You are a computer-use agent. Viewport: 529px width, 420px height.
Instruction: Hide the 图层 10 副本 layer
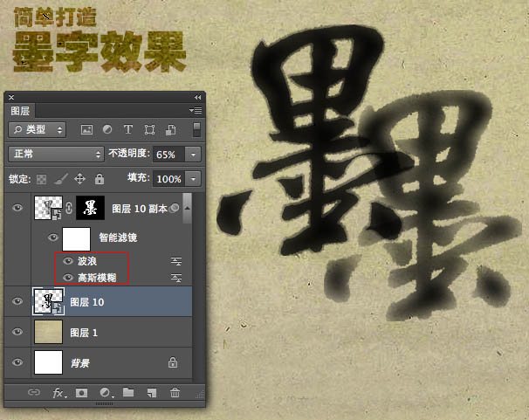pos(18,208)
